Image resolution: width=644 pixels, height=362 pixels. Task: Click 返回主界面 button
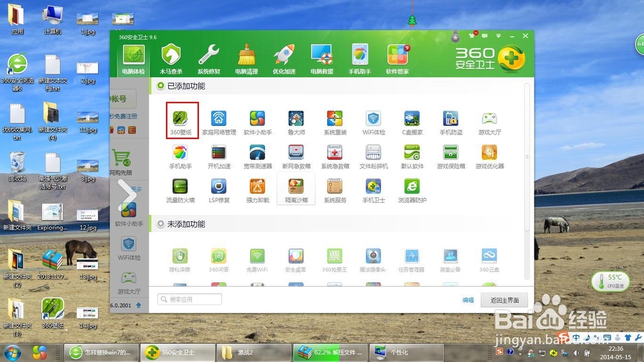(504, 300)
